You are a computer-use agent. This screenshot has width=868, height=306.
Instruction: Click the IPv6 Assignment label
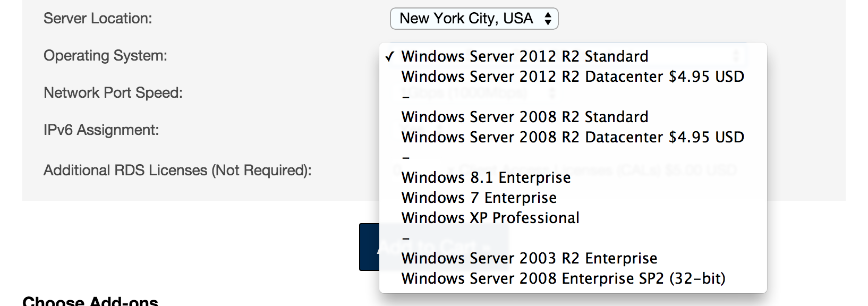pyautogui.click(x=101, y=130)
